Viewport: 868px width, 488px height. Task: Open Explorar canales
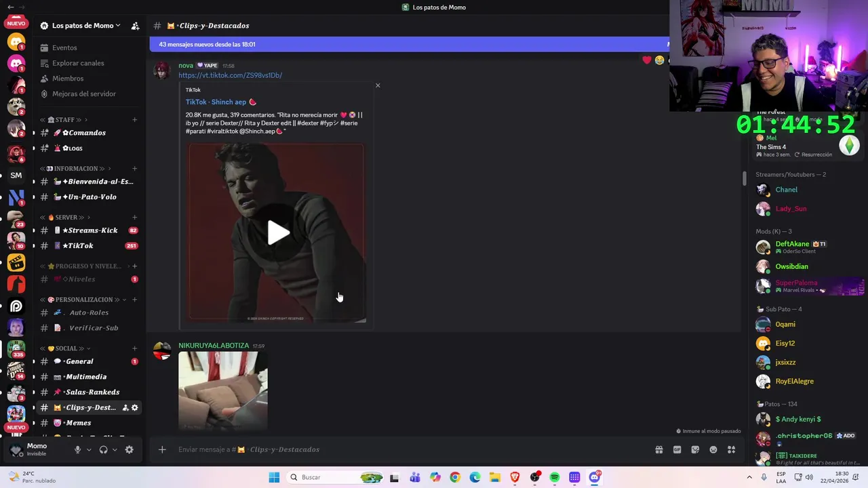tap(78, 63)
